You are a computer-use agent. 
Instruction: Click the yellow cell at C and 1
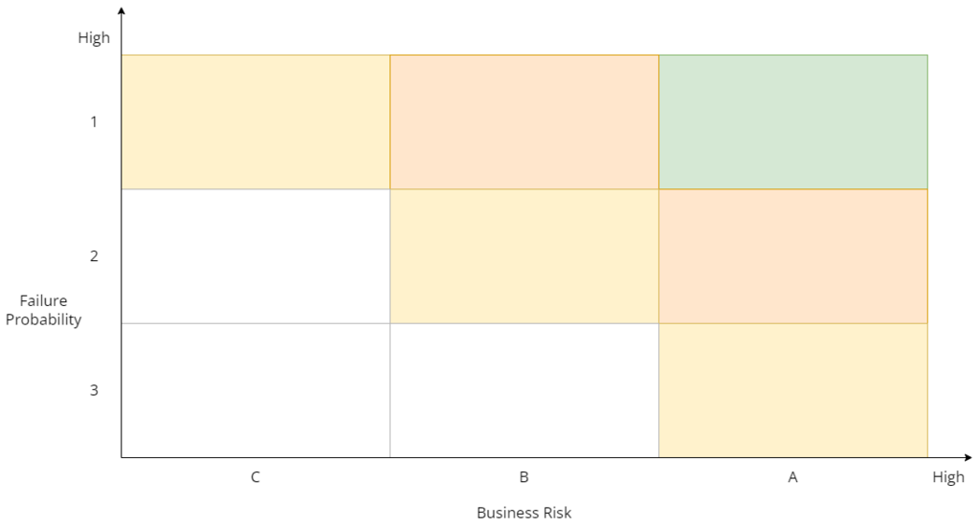pos(256,121)
